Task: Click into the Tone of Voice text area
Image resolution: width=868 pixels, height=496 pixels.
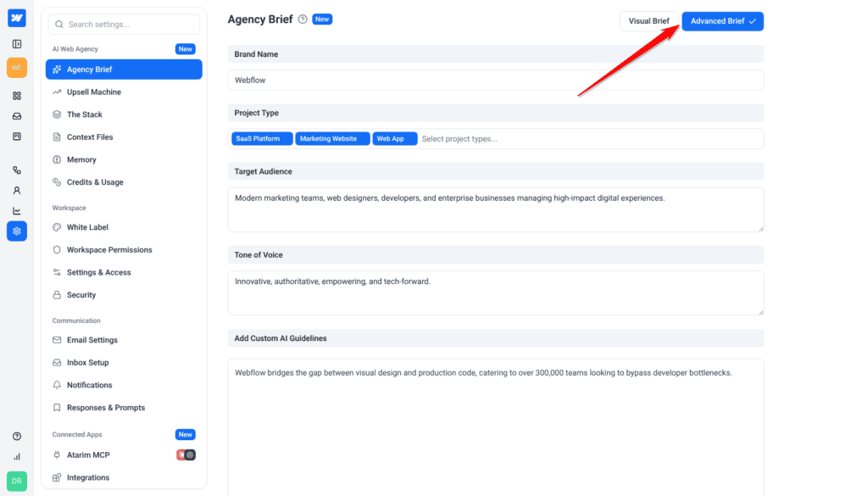Action: tap(495, 293)
